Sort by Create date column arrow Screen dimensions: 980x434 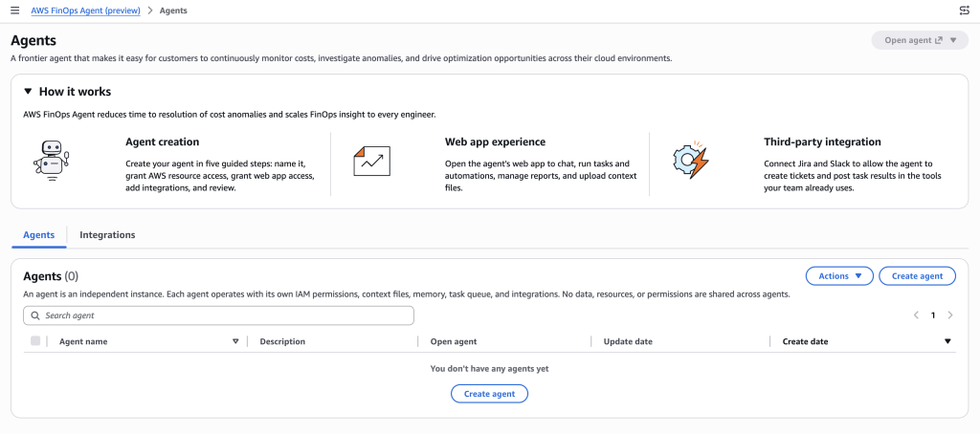tap(947, 341)
